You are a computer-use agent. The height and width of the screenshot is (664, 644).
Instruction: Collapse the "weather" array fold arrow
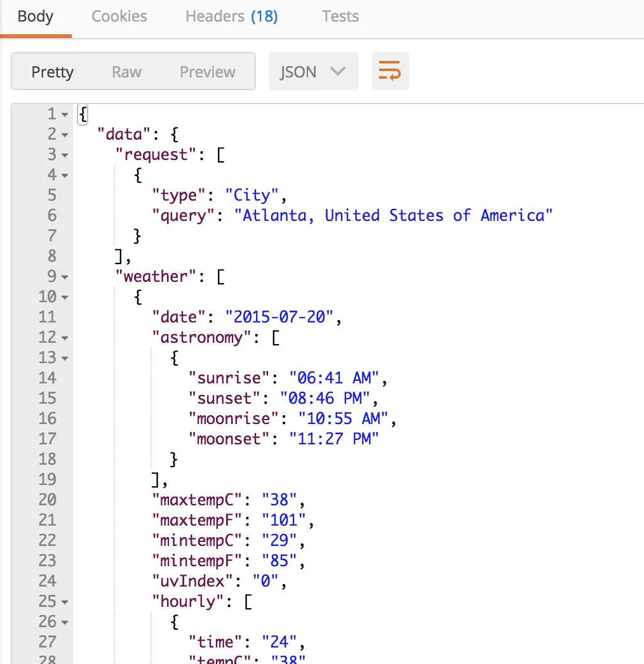(x=65, y=277)
